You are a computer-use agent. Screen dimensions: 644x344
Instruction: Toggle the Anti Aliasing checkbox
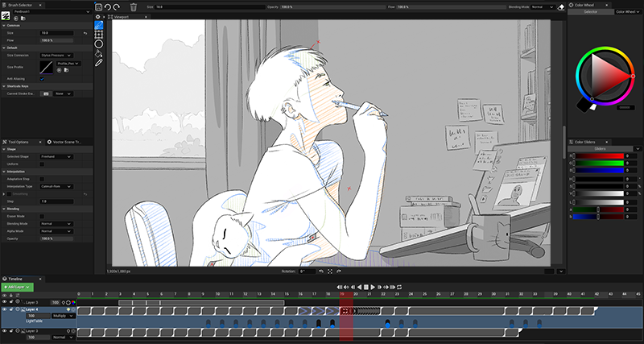click(43, 78)
